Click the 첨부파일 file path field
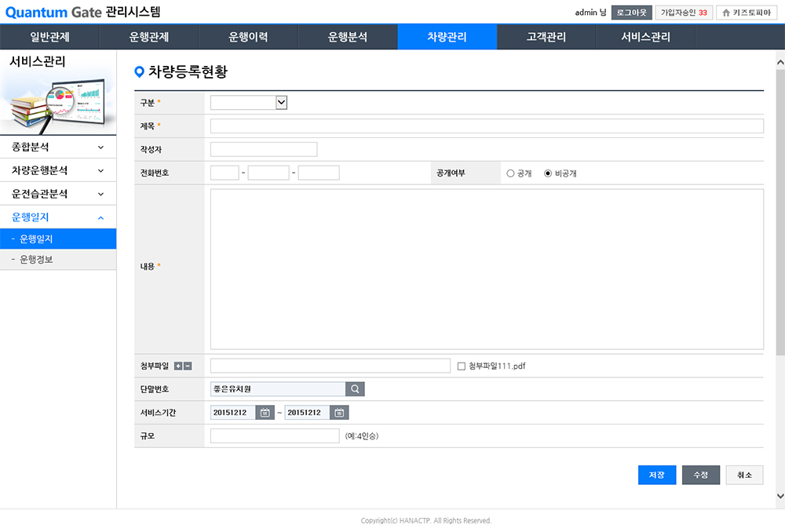Image resolution: width=785 pixels, height=532 pixels. [x=330, y=366]
